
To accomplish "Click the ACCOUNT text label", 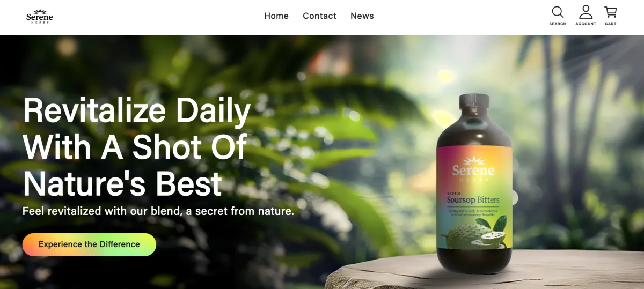I will pos(586,24).
